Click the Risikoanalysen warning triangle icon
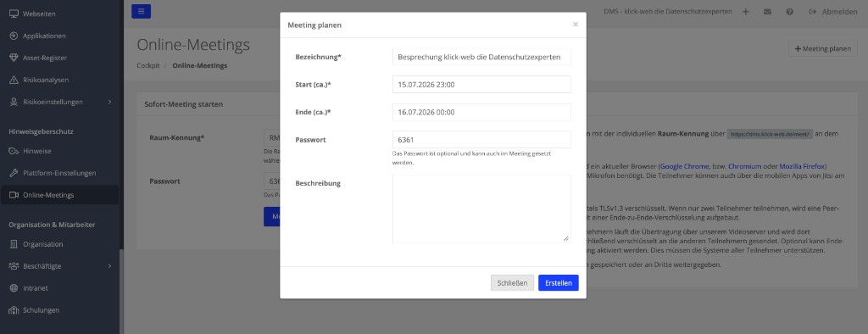 point(14,80)
